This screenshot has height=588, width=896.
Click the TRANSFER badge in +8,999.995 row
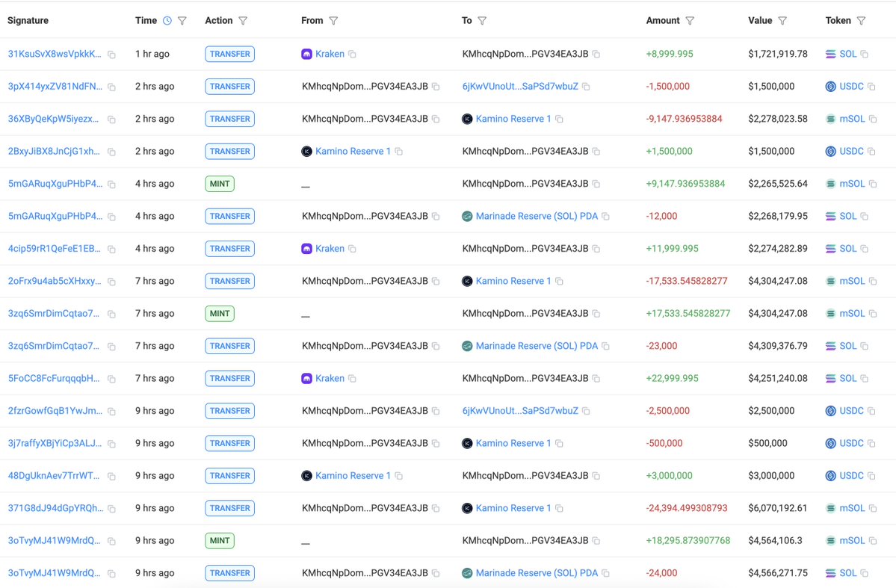coord(229,55)
